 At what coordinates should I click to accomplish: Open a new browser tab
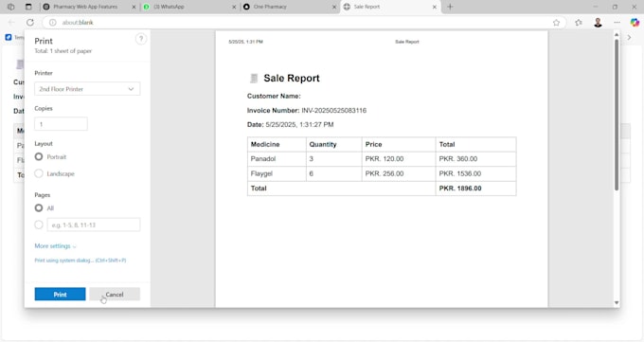point(450,7)
